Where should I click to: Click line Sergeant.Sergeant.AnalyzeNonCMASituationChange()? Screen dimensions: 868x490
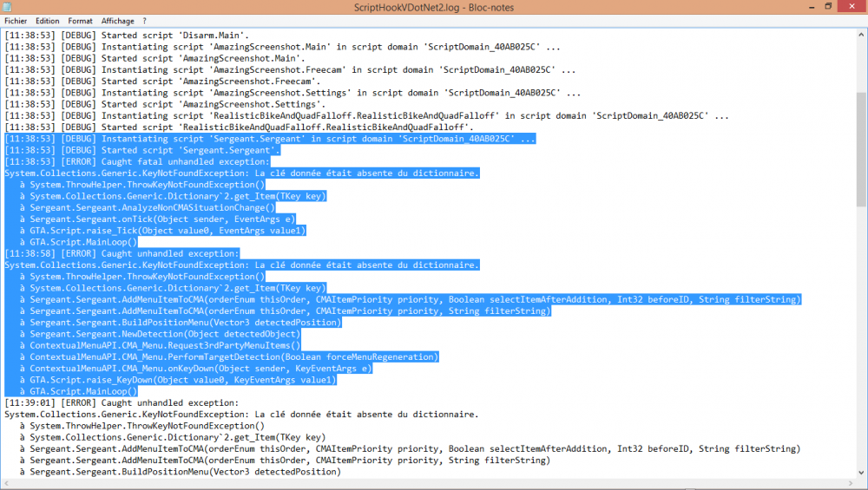[x=148, y=208]
